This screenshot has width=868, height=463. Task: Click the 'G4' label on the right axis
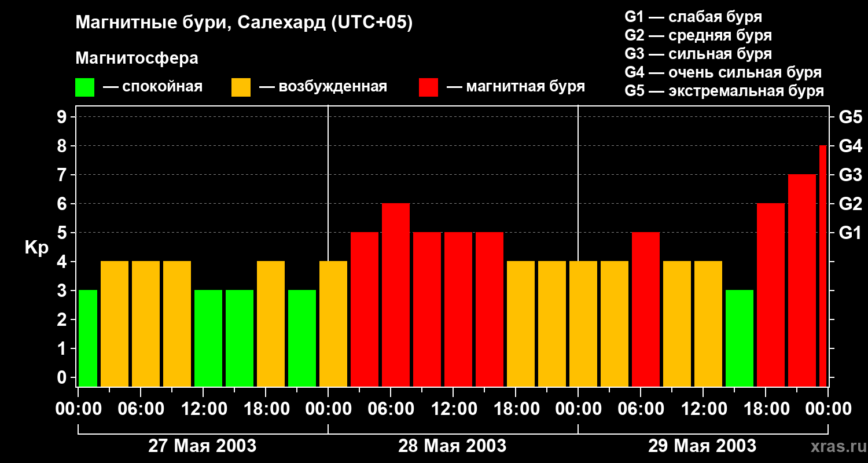coord(850,146)
